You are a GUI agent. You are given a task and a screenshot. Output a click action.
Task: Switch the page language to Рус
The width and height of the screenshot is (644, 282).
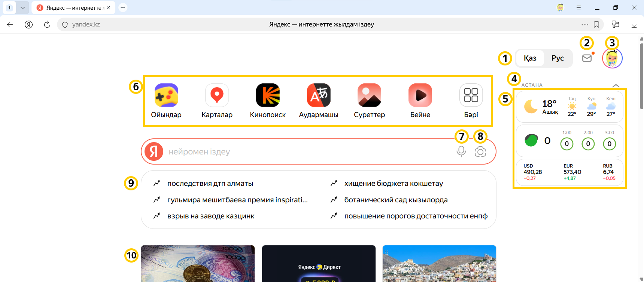[x=558, y=58]
